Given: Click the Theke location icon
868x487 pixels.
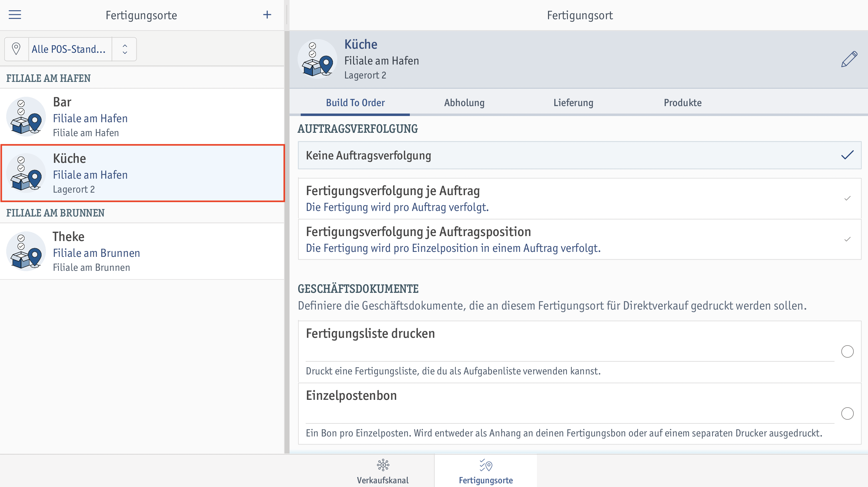Looking at the screenshot, I should coord(26,251).
